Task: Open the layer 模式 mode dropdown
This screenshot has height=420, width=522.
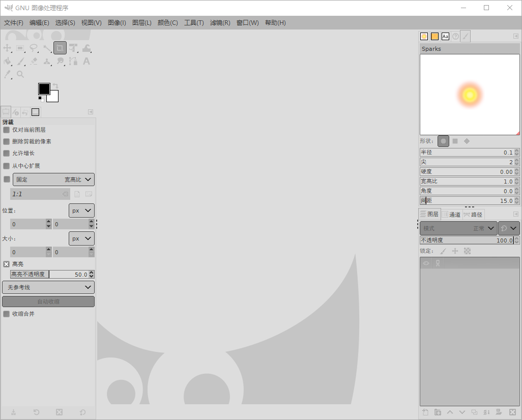Action: click(458, 228)
